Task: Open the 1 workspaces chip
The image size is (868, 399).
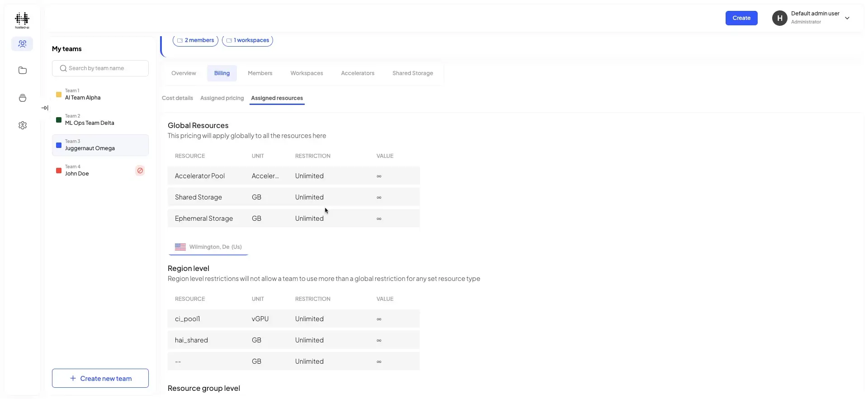Action: pyautogui.click(x=247, y=40)
